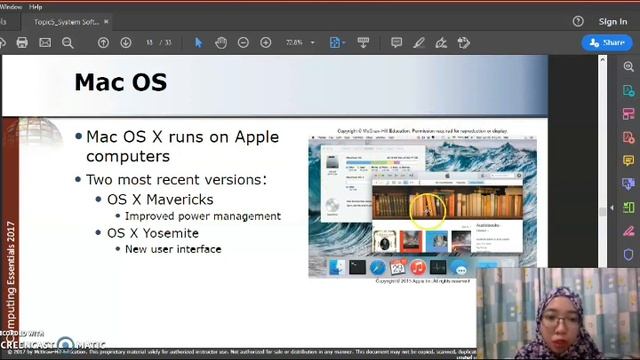
Task: Send file by email envelope icon
Action: [x=45, y=42]
